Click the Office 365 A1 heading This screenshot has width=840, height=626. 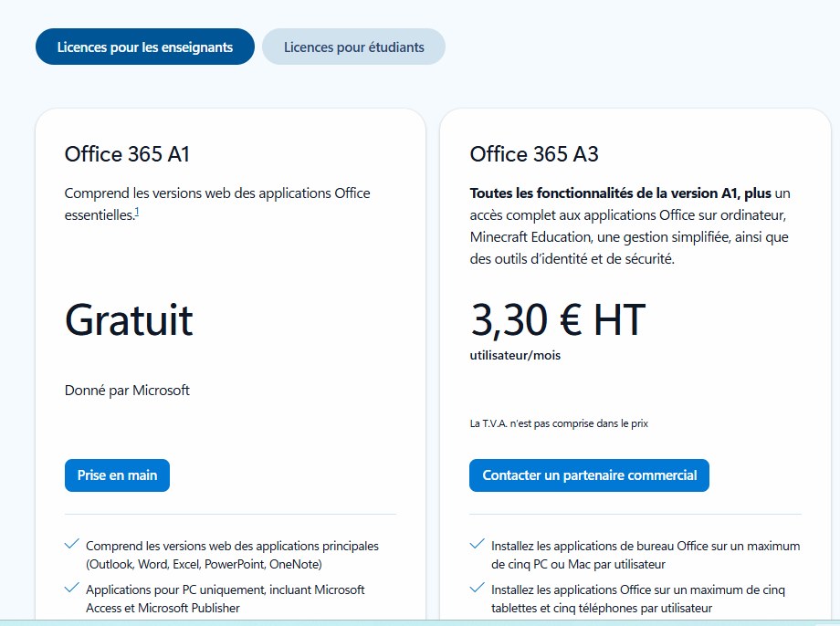point(127,154)
